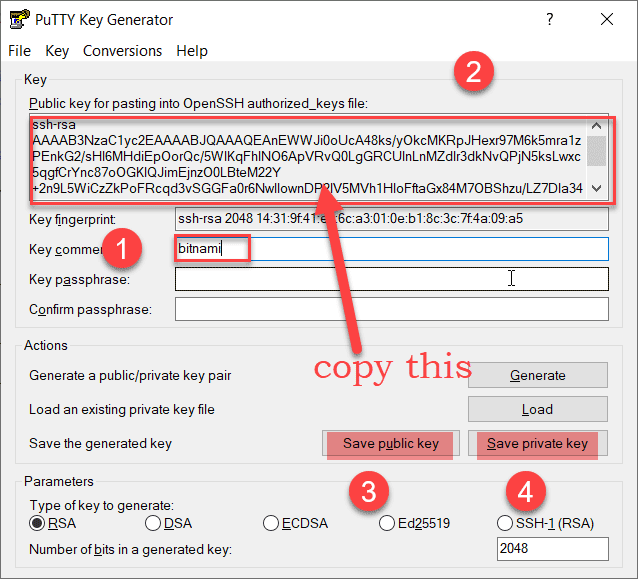The image size is (638, 579).
Task: Click the PuTTY Key Generator title bar icon
Action: coord(20,19)
